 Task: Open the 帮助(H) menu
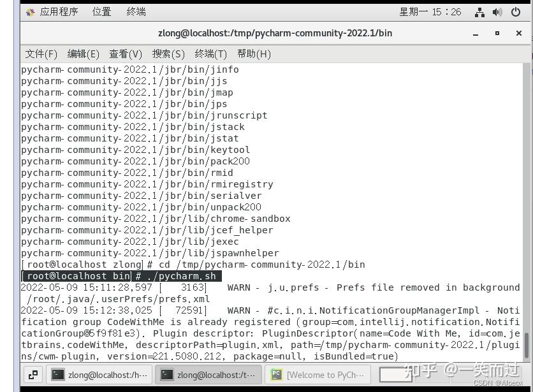pos(254,54)
